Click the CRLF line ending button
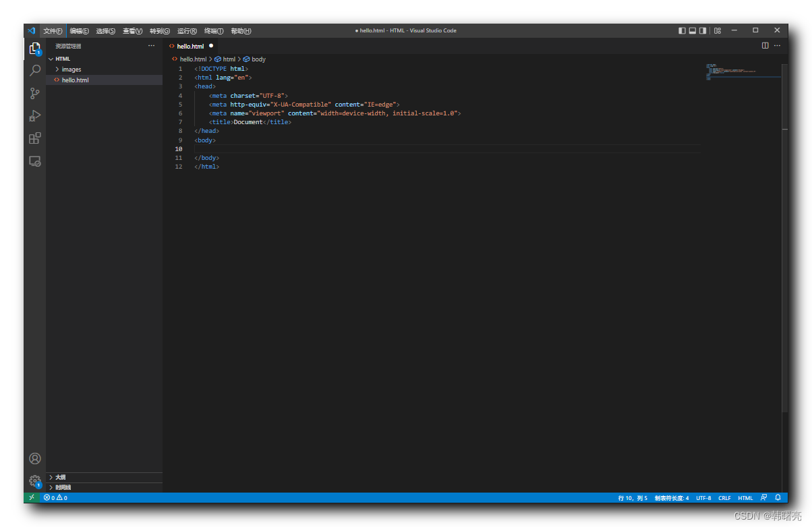 tap(724, 497)
